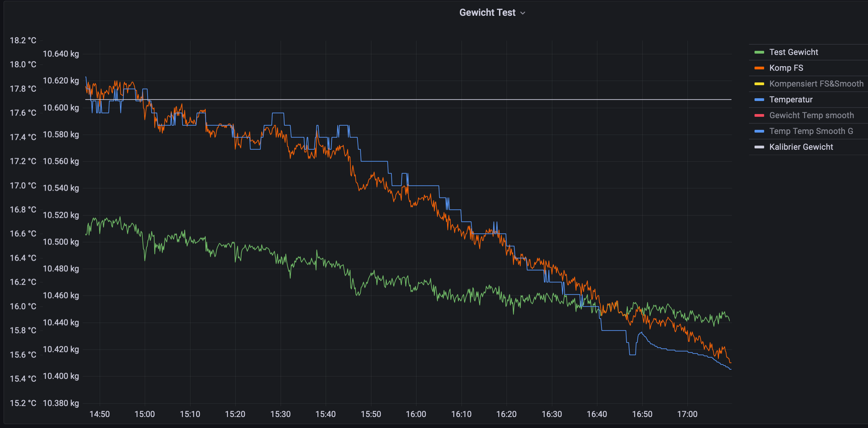Open white color marker for Kalibrier Gewicht
This screenshot has height=428, width=868.
click(x=759, y=147)
